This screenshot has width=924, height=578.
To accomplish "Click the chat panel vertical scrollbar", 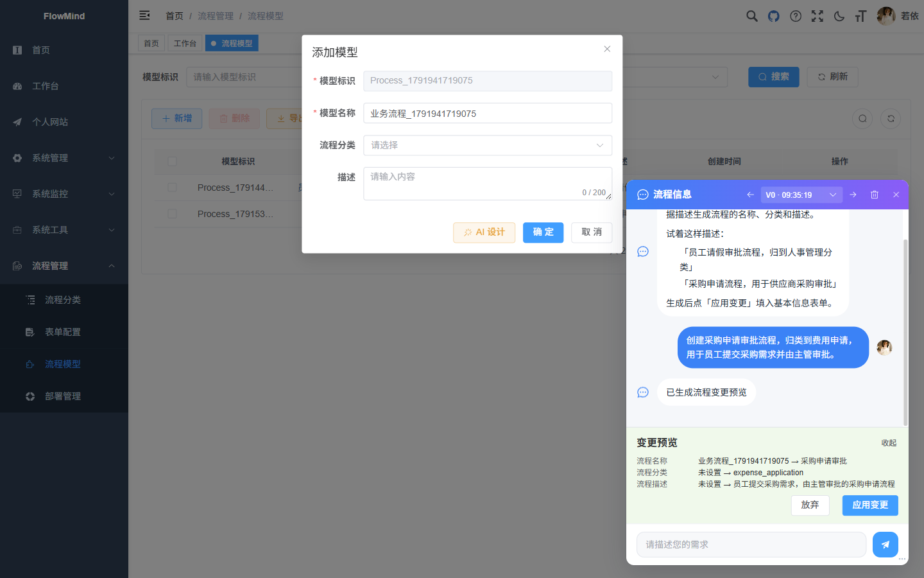I will tap(905, 333).
